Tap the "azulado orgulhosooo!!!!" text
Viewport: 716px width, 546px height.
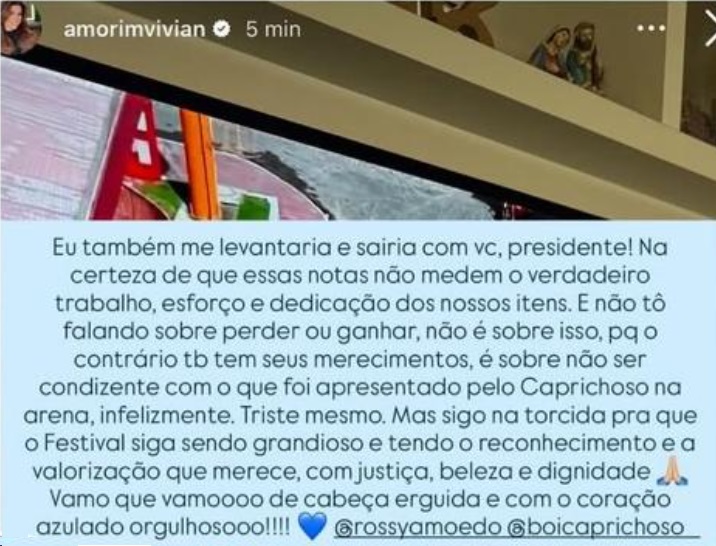(163, 528)
